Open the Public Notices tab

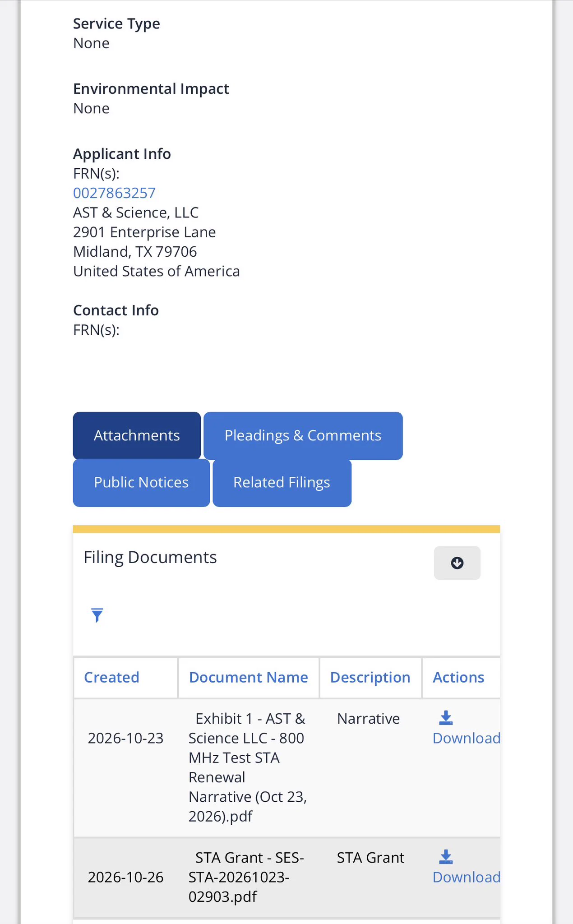coord(141,483)
